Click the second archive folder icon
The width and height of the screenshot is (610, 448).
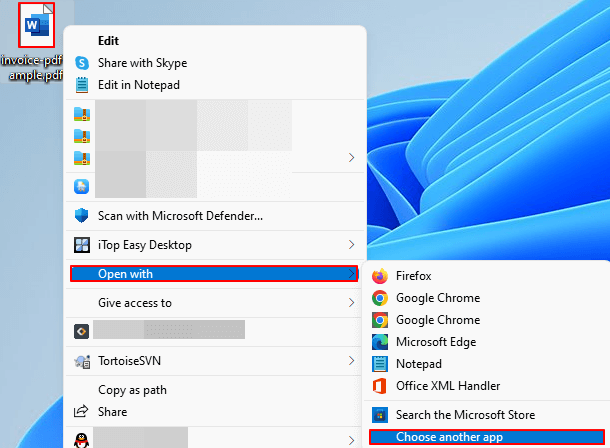[x=82, y=136]
